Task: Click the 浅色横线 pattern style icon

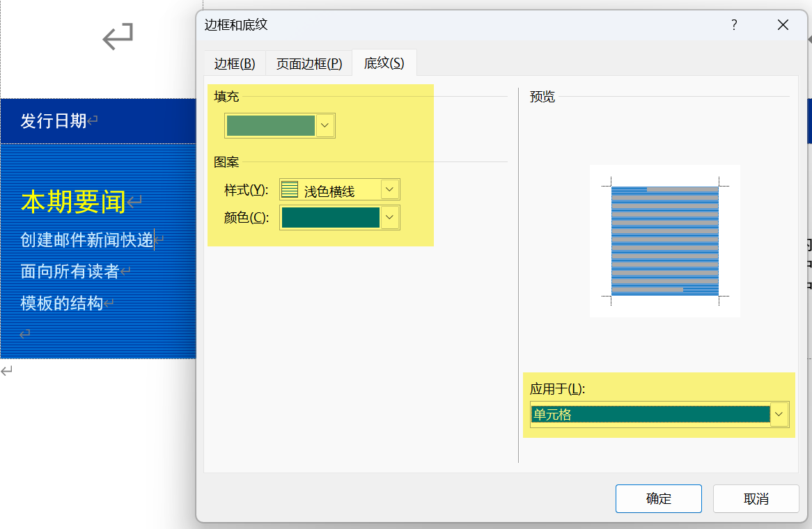Action: (x=290, y=189)
